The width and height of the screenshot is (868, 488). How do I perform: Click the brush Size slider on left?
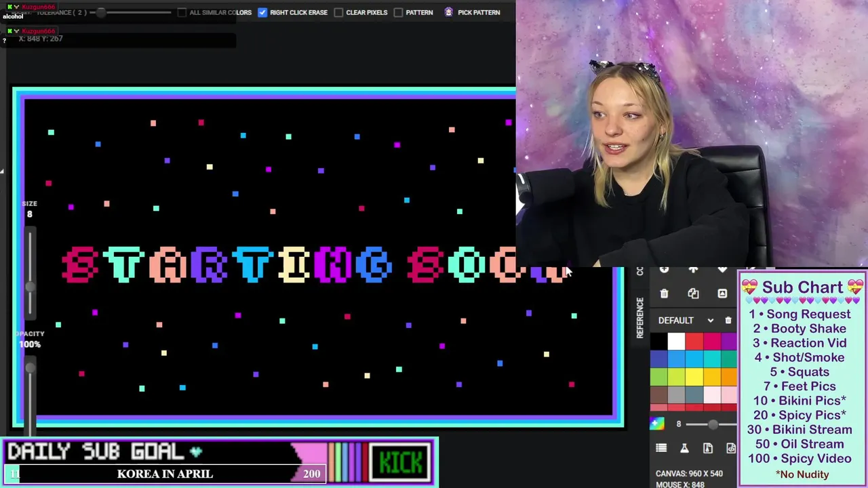point(30,274)
